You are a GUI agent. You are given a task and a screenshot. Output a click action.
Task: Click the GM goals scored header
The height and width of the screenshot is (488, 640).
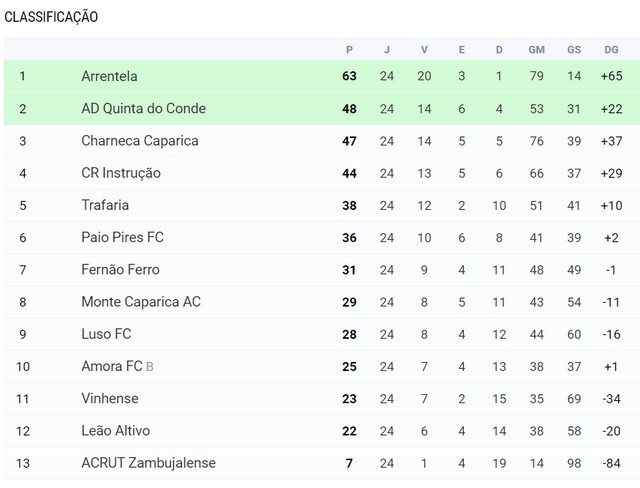pyautogui.click(x=536, y=50)
